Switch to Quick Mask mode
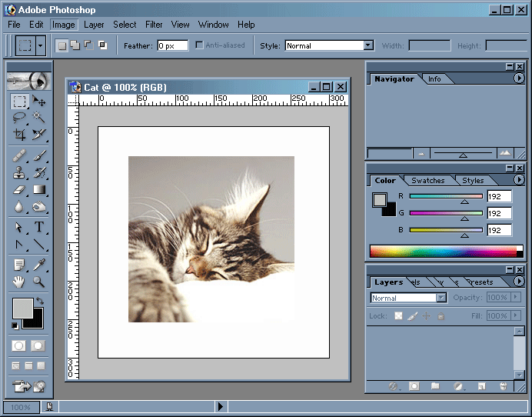Screen dimensions: 532x417 pyautogui.click(x=38, y=346)
